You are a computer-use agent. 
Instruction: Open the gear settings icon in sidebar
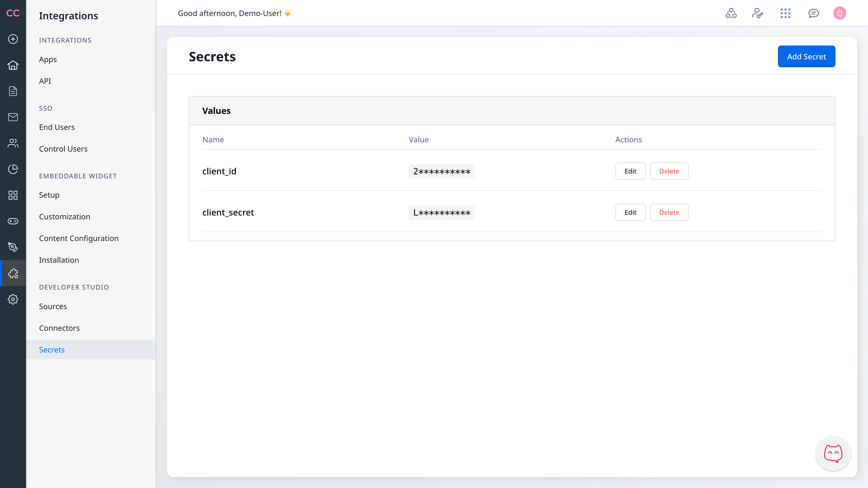point(13,299)
